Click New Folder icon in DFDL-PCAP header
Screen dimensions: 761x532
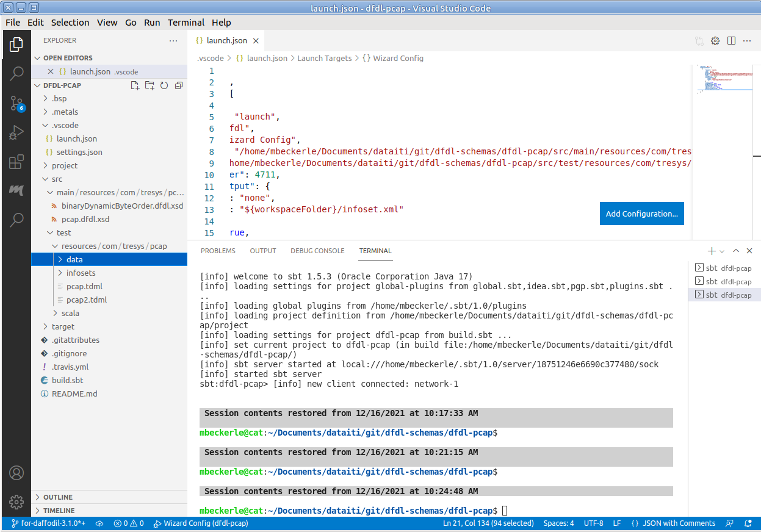click(150, 85)
